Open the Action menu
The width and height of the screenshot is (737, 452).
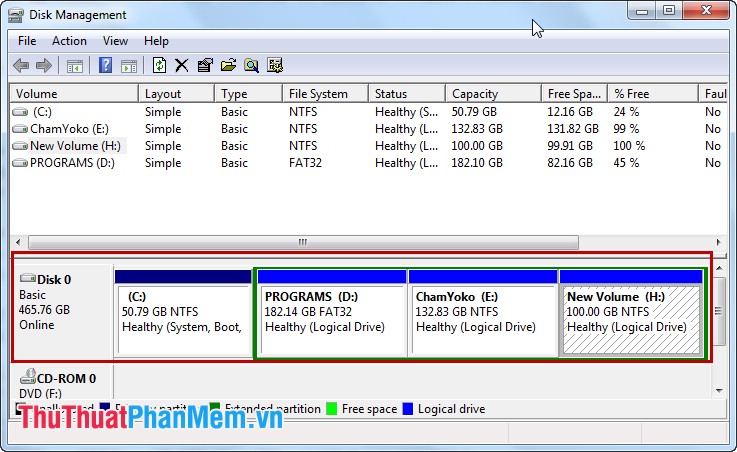(69, 41)
